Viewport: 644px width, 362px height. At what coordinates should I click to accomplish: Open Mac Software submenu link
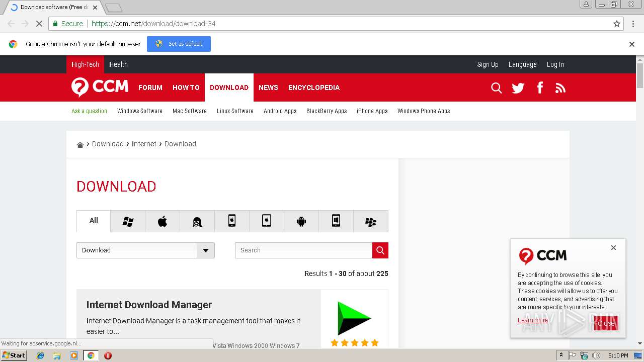click(x=189, y=111)
